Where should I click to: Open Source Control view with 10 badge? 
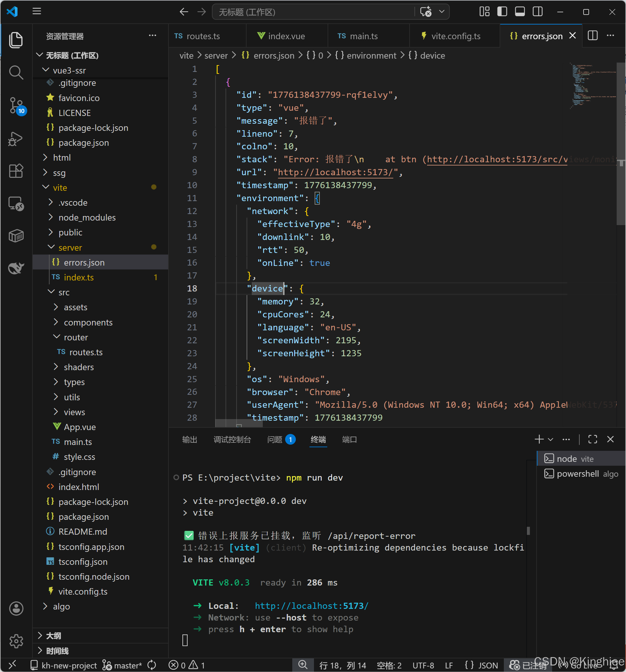point(16,105)
